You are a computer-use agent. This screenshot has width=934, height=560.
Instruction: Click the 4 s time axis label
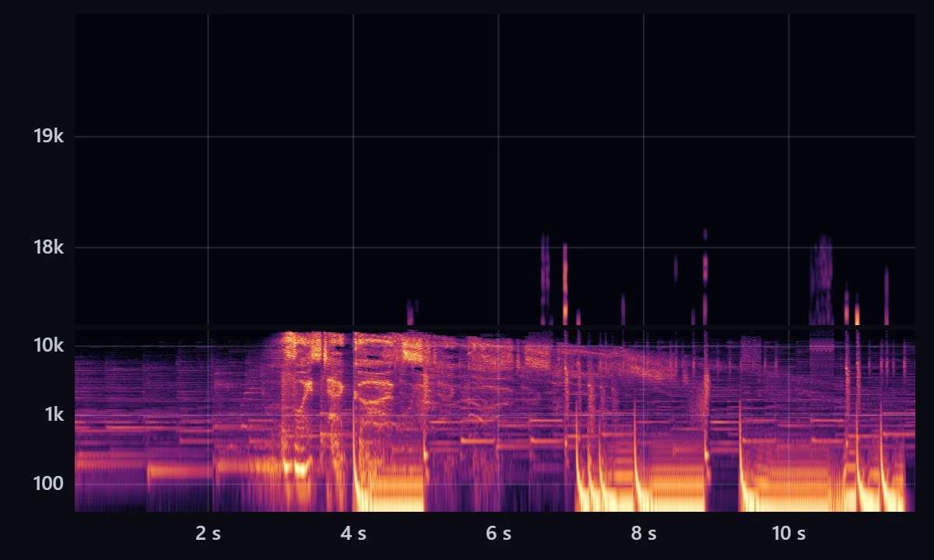[353, 534]
